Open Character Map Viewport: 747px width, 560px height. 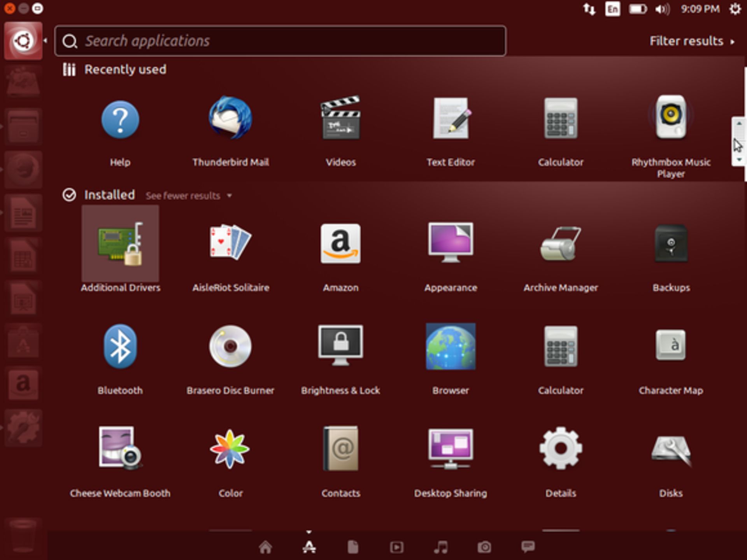[671, 345]
